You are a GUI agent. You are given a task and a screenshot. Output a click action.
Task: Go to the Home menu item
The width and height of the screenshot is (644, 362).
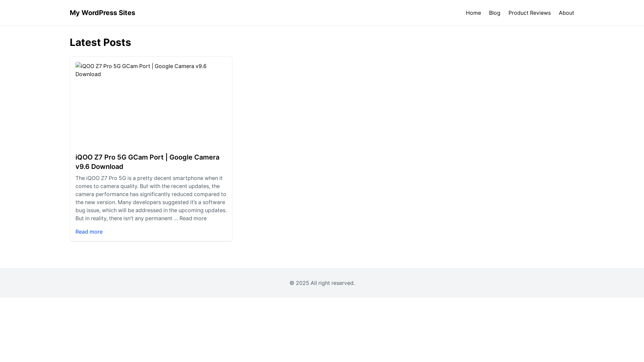click(x=473, y=13)
